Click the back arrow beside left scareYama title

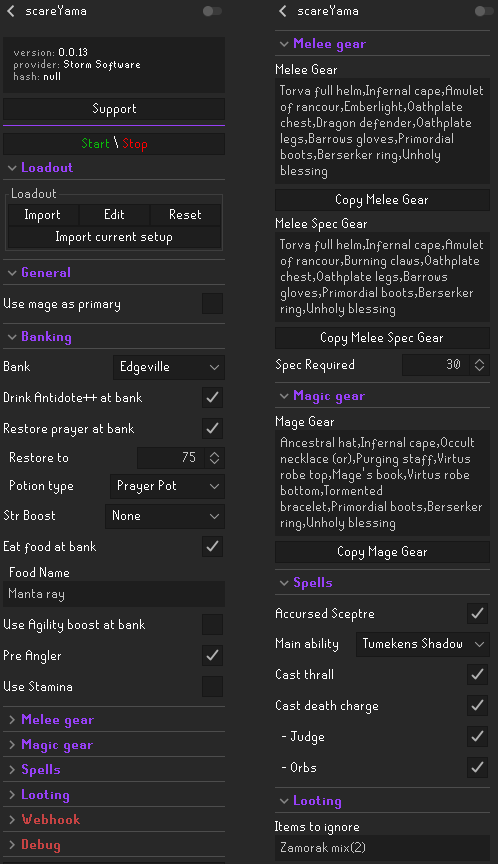10,11
